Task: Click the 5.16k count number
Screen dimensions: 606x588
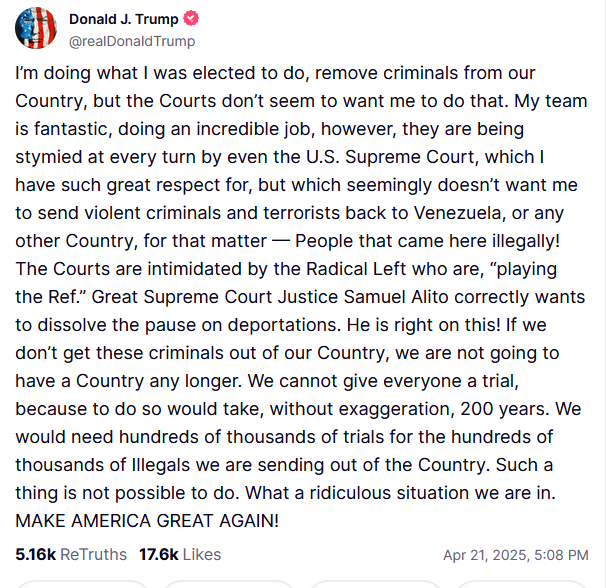Action: (x=36, y=554)
